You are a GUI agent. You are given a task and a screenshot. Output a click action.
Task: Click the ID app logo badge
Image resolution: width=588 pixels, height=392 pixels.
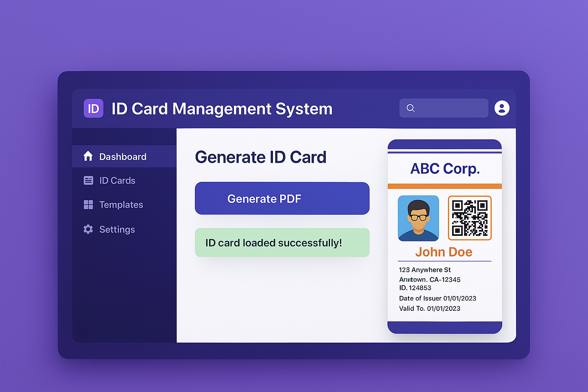(93, 108)
